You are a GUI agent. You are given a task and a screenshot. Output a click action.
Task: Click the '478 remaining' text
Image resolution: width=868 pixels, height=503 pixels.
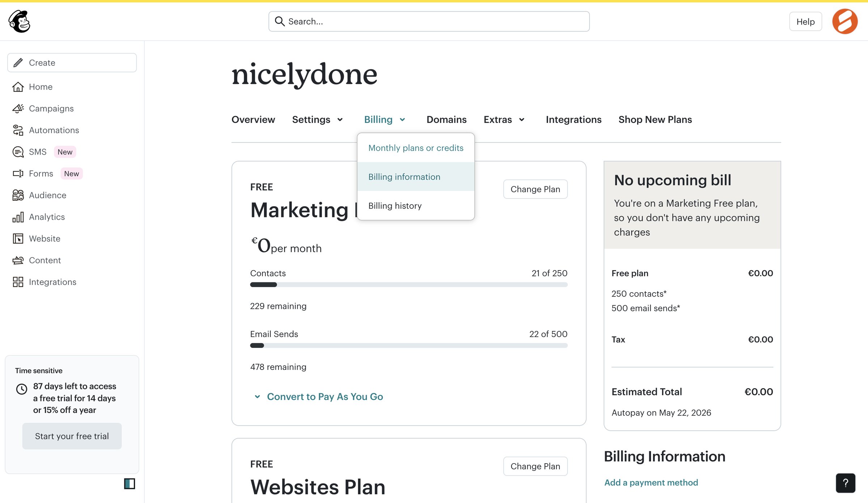[x=278, y=367]
